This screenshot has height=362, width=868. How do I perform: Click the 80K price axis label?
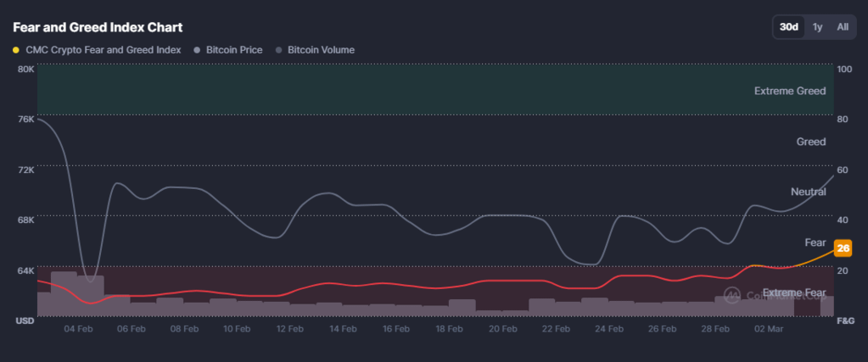point(25,70)
